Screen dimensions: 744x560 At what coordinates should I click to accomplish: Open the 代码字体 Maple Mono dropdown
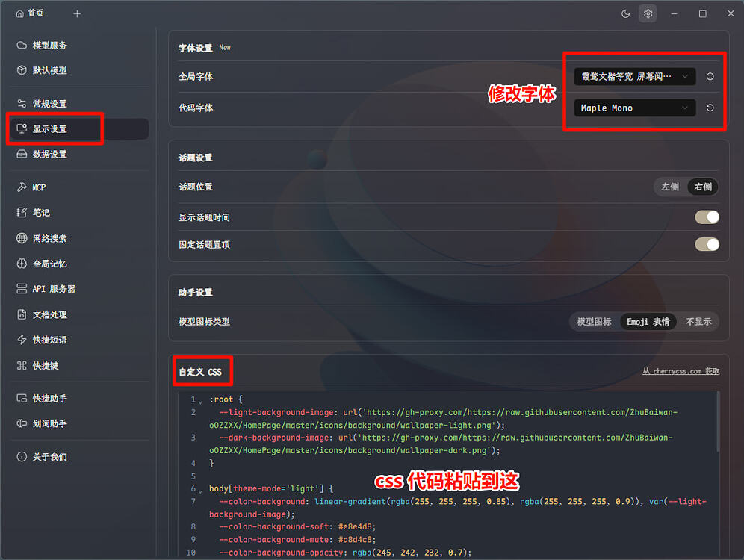[x=635, y=108]
